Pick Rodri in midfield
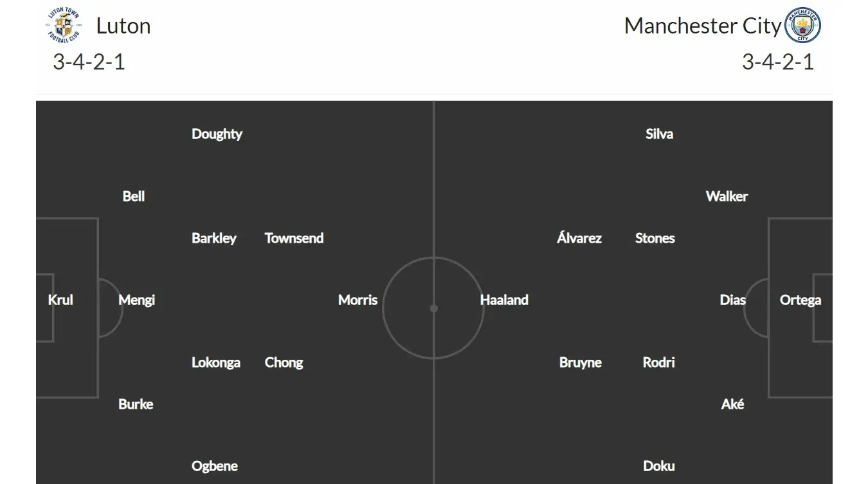 [x=659, y=362]
